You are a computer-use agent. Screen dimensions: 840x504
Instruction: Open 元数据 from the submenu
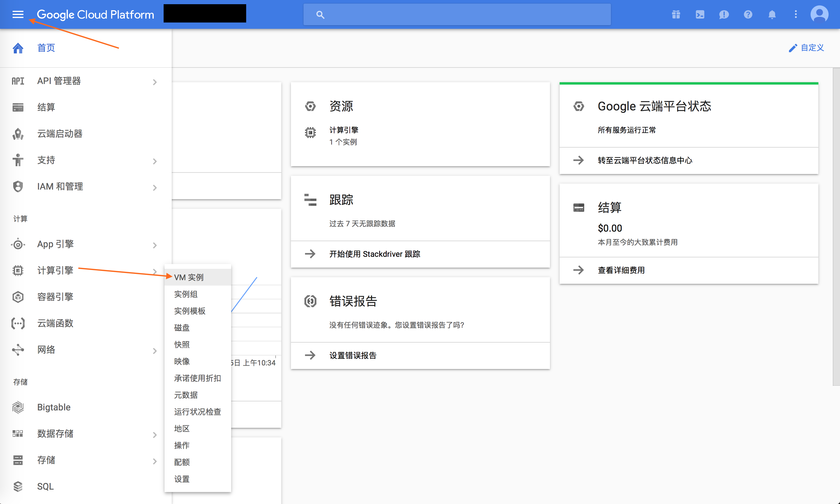(x=198, y=395)
